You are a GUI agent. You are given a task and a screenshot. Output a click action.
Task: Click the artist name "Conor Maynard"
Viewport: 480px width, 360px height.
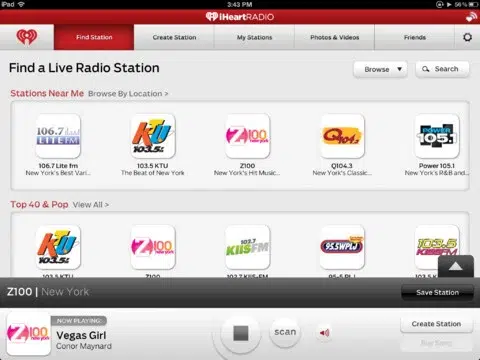84,346
